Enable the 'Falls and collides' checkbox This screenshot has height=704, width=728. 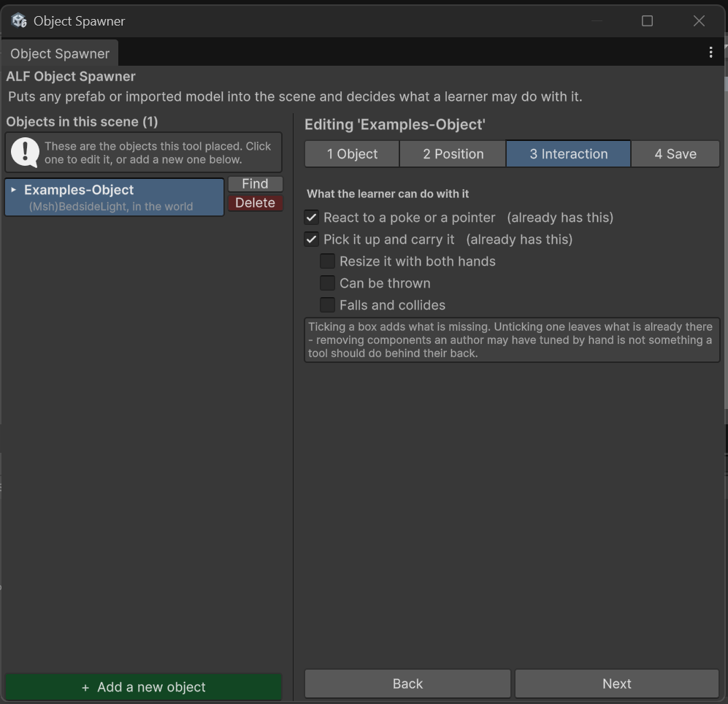327,305
